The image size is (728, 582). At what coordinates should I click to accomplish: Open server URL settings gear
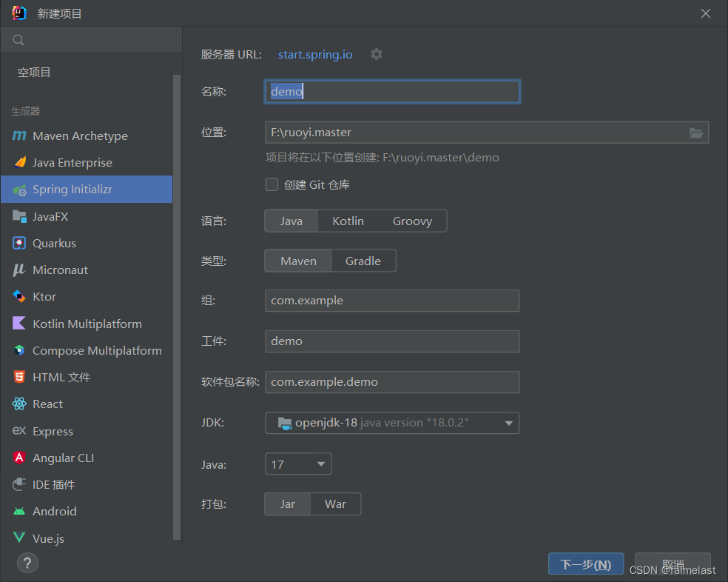pyautogui.click(x=377, y=54)
